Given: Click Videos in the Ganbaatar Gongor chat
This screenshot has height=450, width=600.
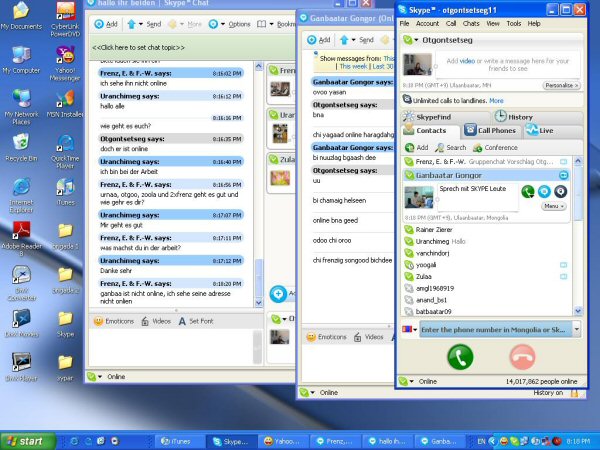Looking at the screenshot, I should coord(368,337).
